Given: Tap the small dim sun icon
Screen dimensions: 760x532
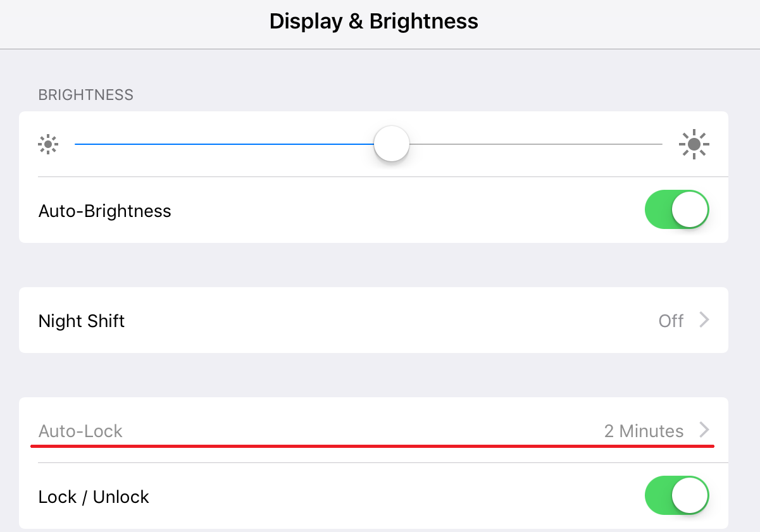Looking at the screenshot, I should [48, 145].
